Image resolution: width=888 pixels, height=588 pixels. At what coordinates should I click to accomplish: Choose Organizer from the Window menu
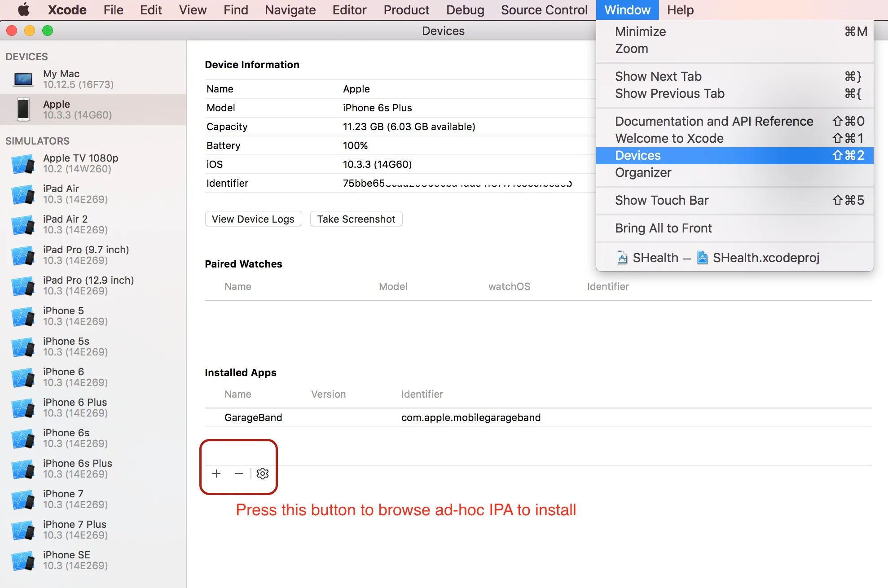tap(643, 172)
